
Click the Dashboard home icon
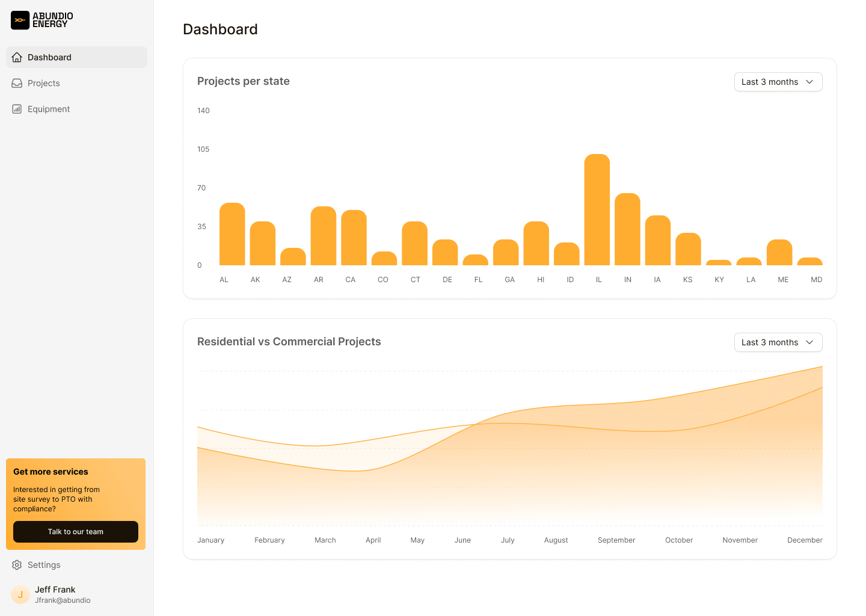17,57
